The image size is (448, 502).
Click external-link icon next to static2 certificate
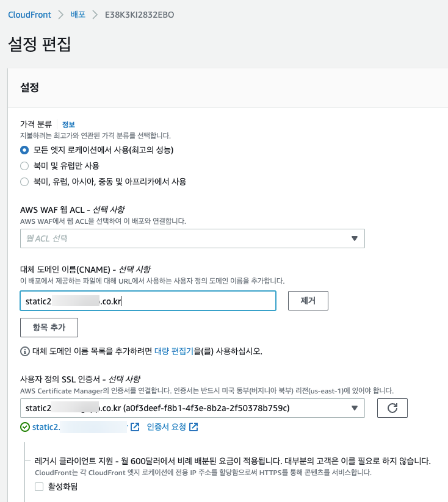tap(135, 427)
